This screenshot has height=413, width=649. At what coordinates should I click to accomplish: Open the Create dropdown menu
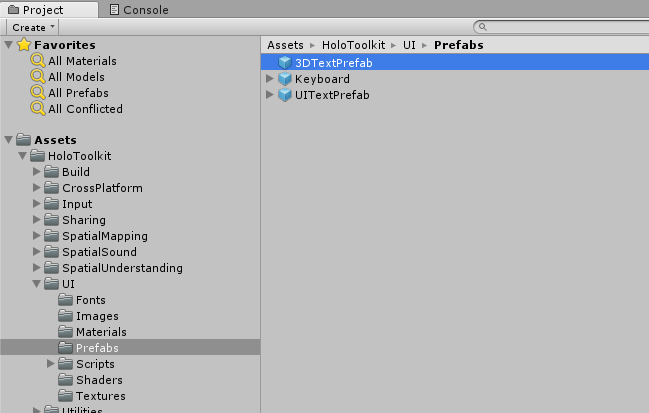(x=34, y=27)
